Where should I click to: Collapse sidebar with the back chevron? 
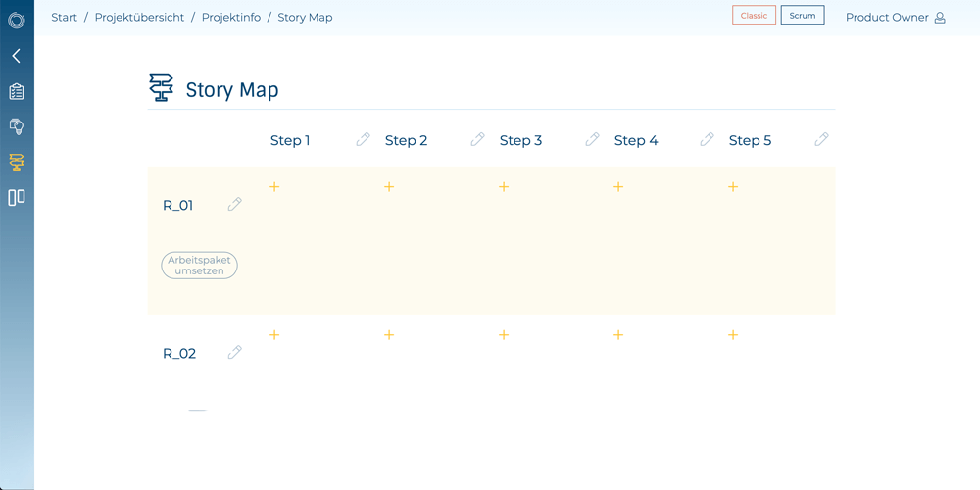tap(16, 57)
